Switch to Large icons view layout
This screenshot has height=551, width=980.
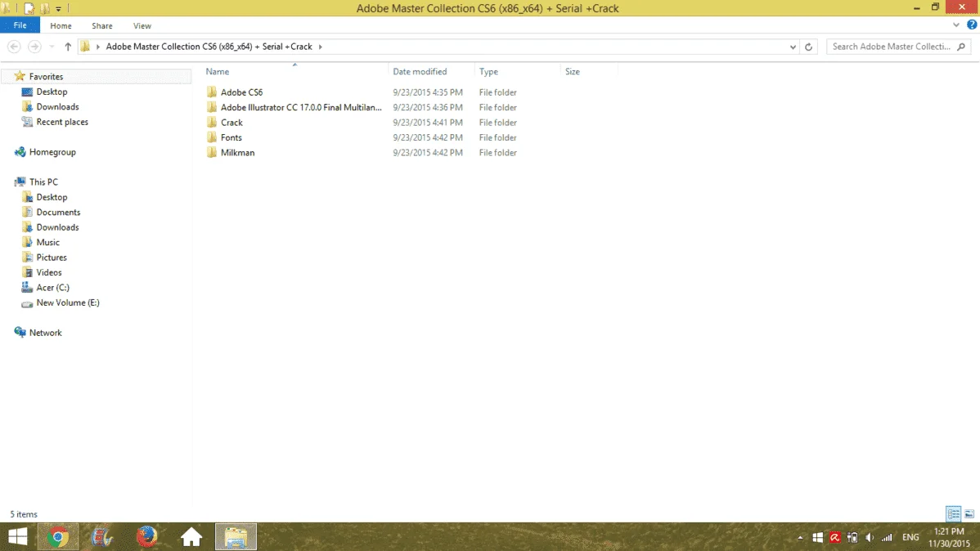(x=969, y=513)
